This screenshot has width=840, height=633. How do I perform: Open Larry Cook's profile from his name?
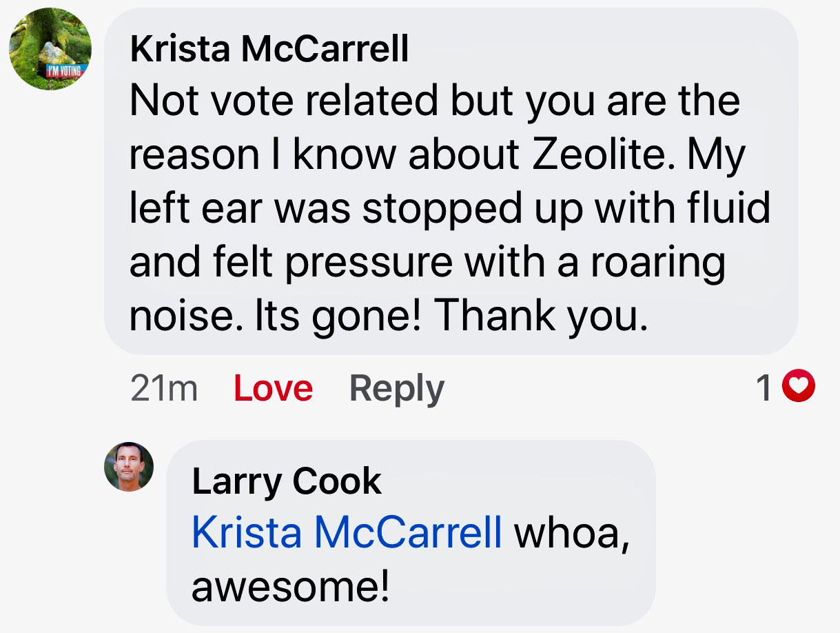pos(286,481)
